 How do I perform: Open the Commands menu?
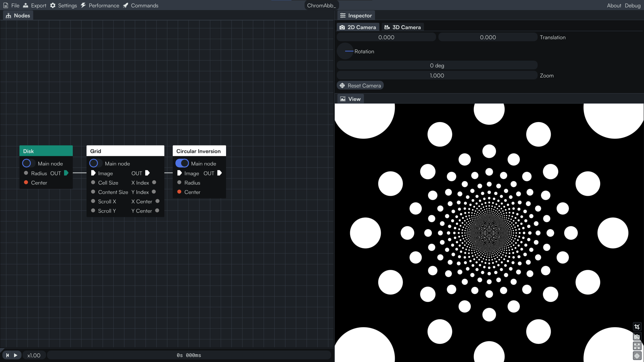141,5
